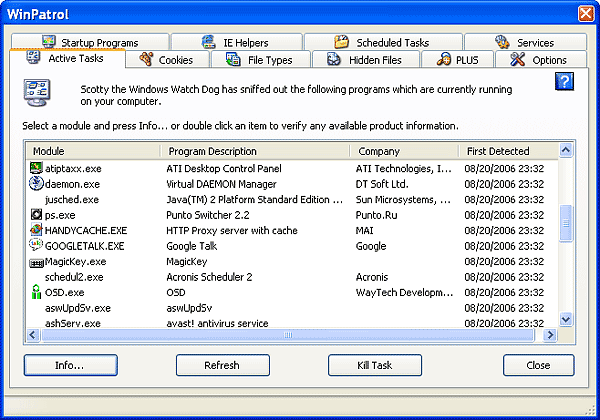Click the GOOGLETALK.EXE module icon
Image resolution: width=600 pixels, height=420 pixels.
point(36,245)
